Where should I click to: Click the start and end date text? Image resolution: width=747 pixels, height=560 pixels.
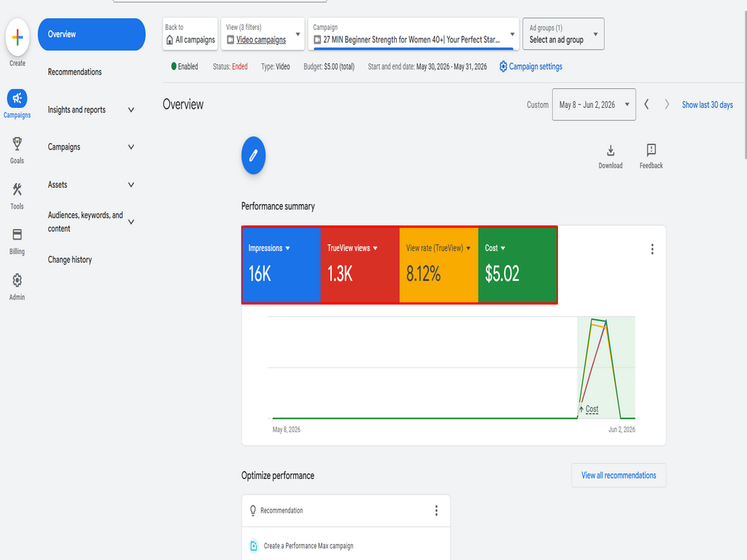(x=427, y=66)
